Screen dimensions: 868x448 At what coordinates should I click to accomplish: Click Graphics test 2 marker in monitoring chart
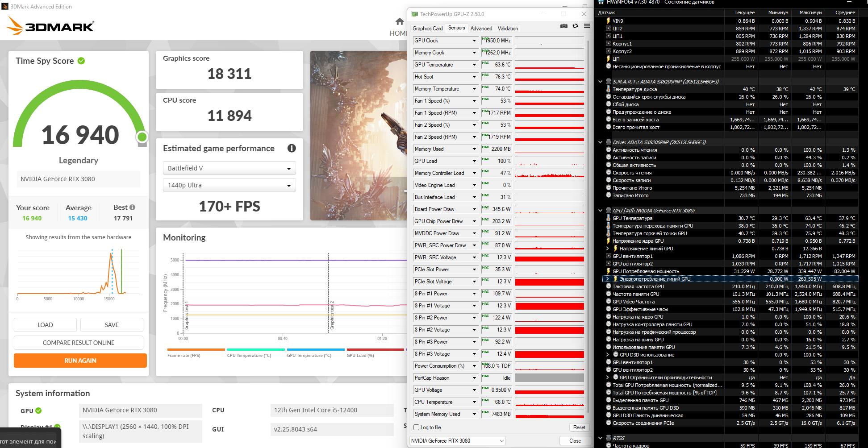(332, 315)
